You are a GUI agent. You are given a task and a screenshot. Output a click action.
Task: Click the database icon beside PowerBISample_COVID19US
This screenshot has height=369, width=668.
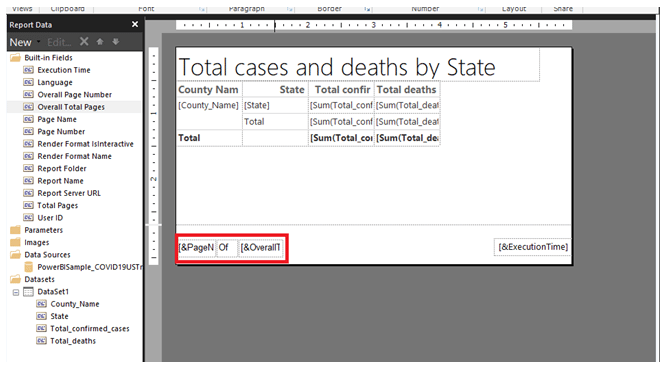coord(29,268)
